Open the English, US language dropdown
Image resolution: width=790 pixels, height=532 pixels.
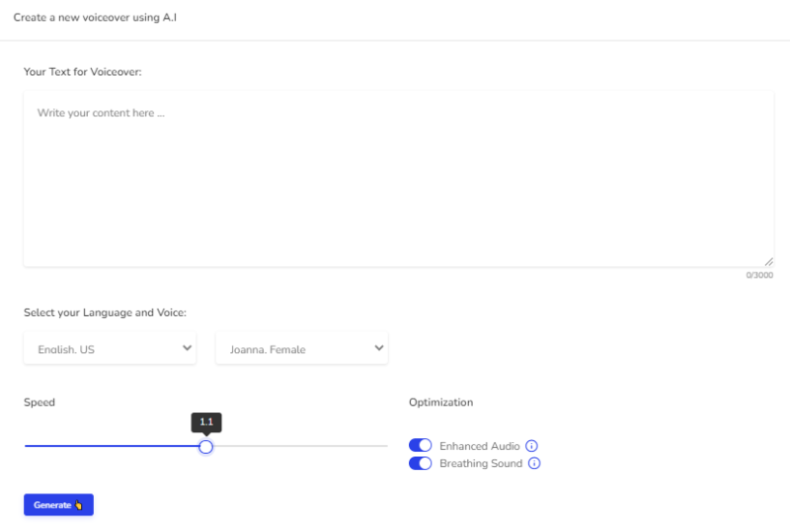pos(110,348)
